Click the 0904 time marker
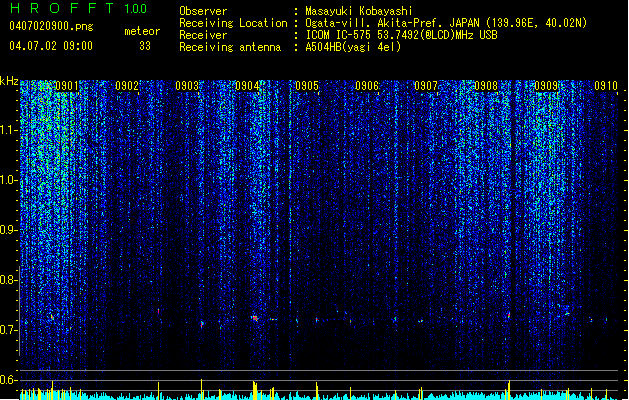The height and width of the screenshot is (400, 629). (247, 86)
